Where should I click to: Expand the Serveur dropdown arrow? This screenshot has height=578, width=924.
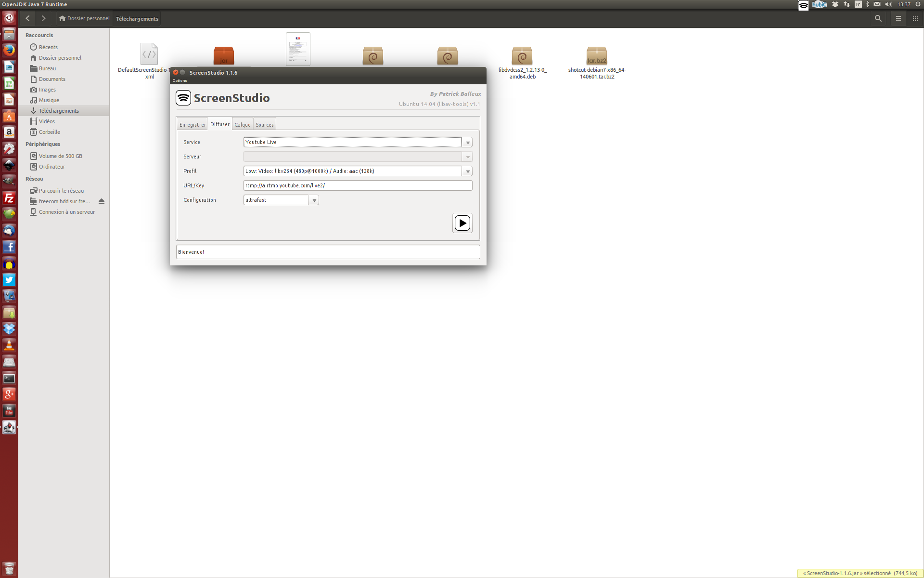[467, 157]
